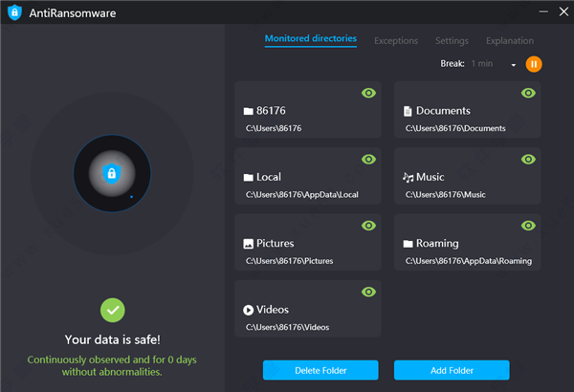The image size is (574, 392).
Task: Click the central shield lock scanner icon
Action: 112,173
